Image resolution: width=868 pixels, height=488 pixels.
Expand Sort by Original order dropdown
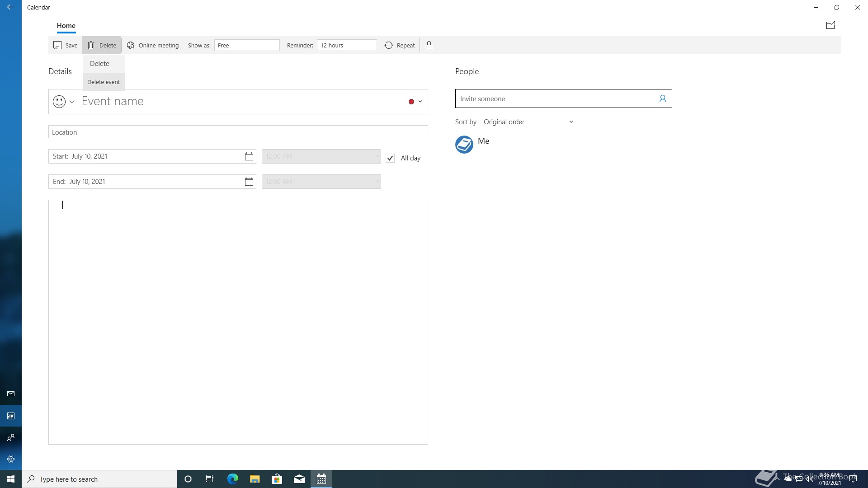[x=528, y=122]
